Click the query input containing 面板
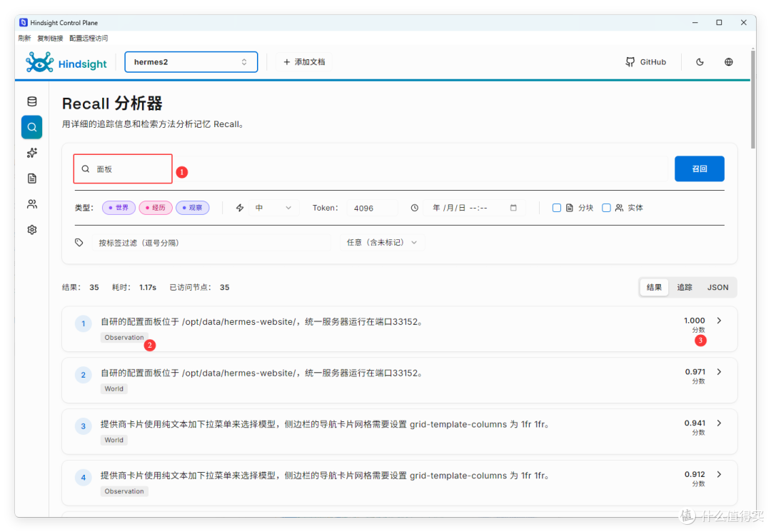Screen dimensions: 771x532 pyautogui.click(x=371, y=169)
